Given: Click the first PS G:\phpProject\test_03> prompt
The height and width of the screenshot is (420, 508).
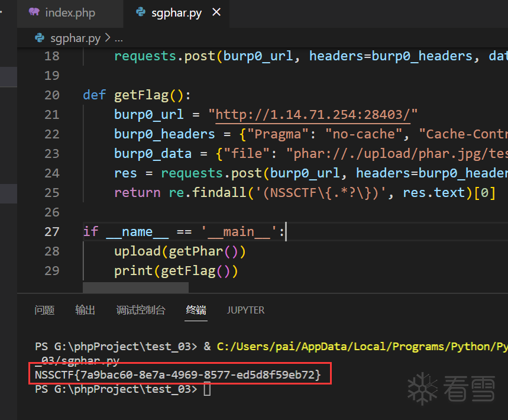Looking at the screenshot, I should tap(116, 347).
